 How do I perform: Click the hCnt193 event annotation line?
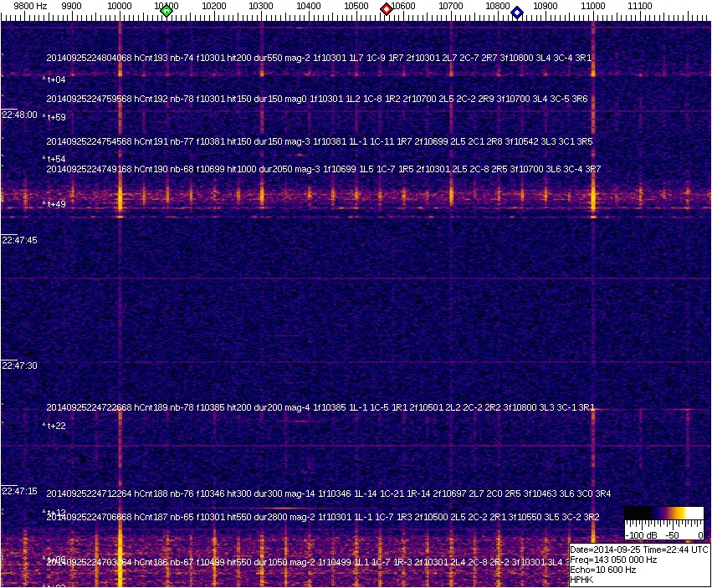(320, 59)
